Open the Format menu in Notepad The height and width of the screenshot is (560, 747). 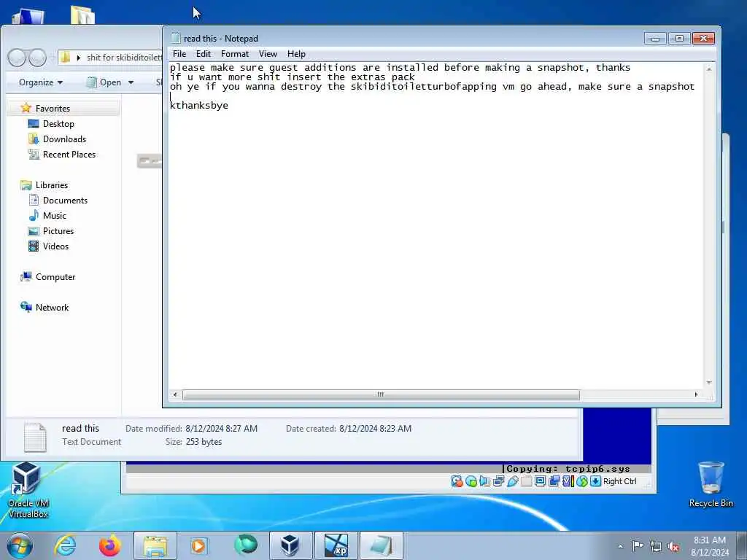tap(235, 54)
